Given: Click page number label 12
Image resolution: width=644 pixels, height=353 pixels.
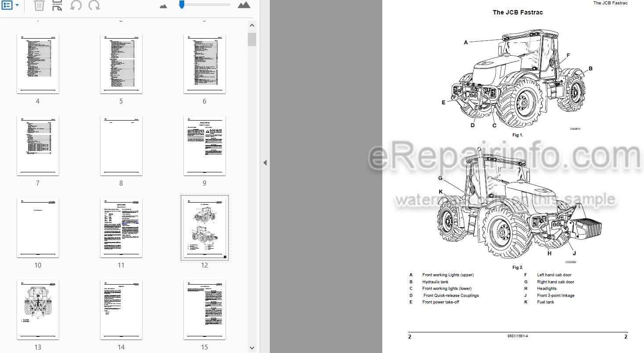Looking at the screenshot, I should (x=204, y=265).
